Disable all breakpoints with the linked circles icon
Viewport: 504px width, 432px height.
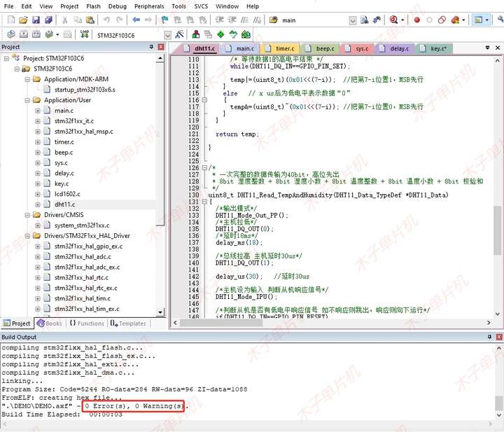pos(442,20)
